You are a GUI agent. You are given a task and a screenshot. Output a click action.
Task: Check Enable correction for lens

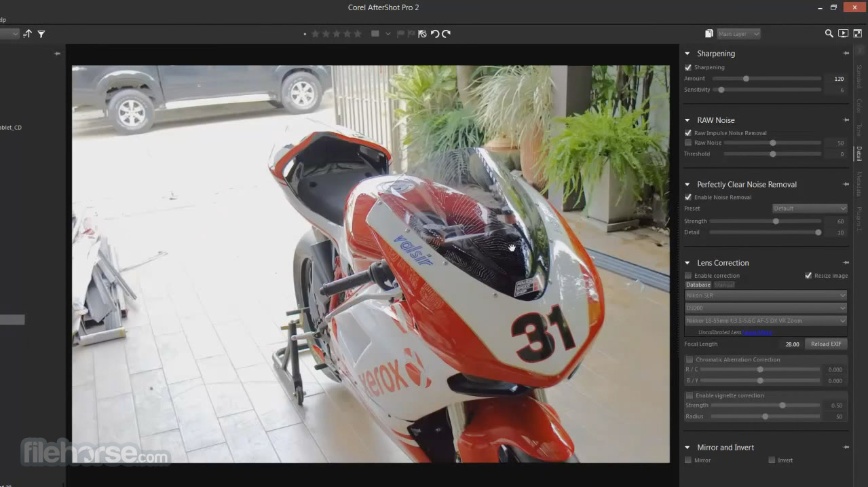coord(688,276)
